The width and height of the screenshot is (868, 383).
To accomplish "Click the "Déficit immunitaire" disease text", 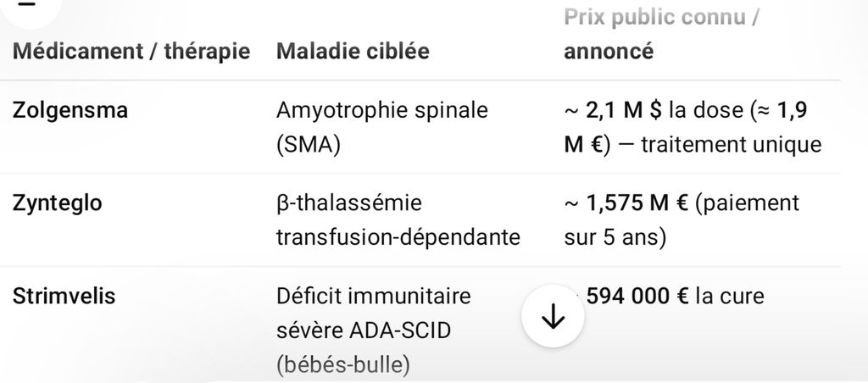I will click(x=373, y=297).
